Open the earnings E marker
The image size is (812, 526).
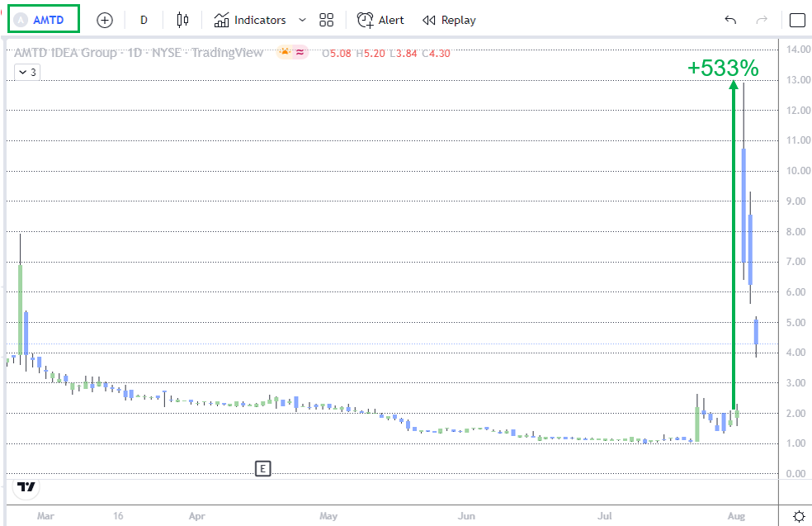point(263,468)
